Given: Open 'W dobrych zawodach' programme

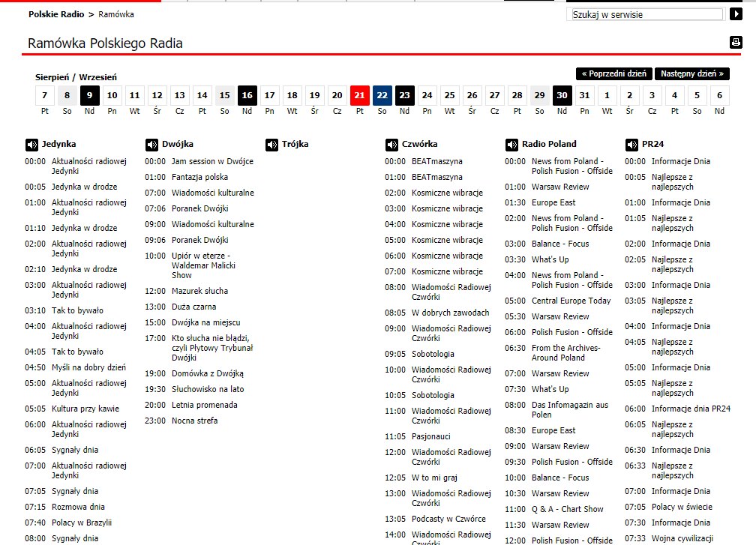Looking at the screenshot, I should (x=450, y=313).
